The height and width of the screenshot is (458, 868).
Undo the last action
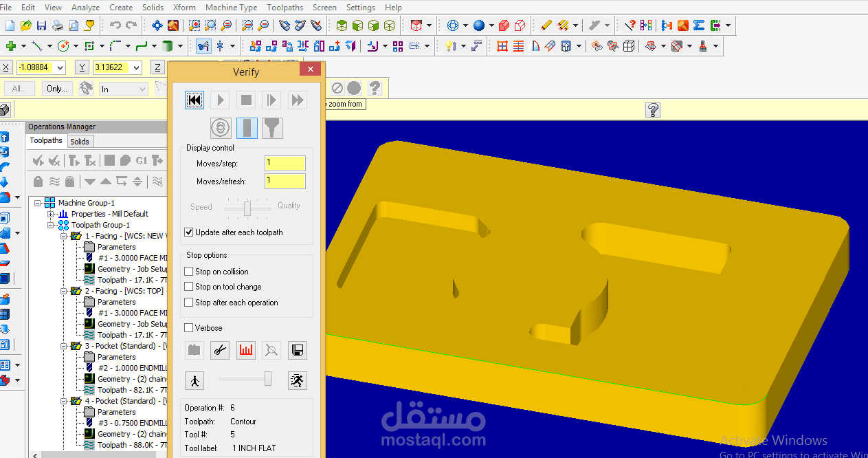(115, 25)
